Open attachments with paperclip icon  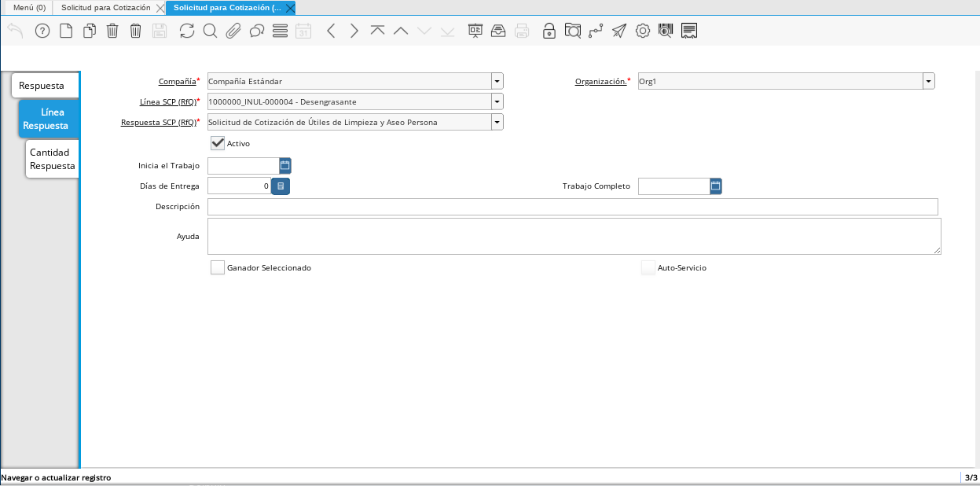click(x=233, y=31)
